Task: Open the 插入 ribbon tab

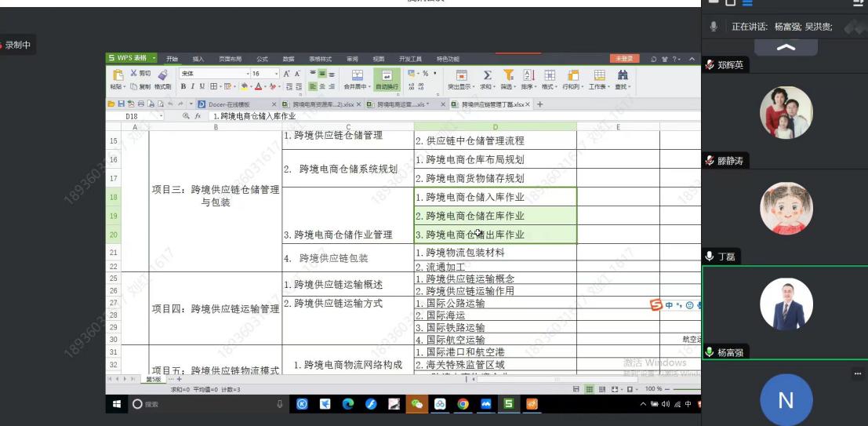Action: [x=198, y=59]
